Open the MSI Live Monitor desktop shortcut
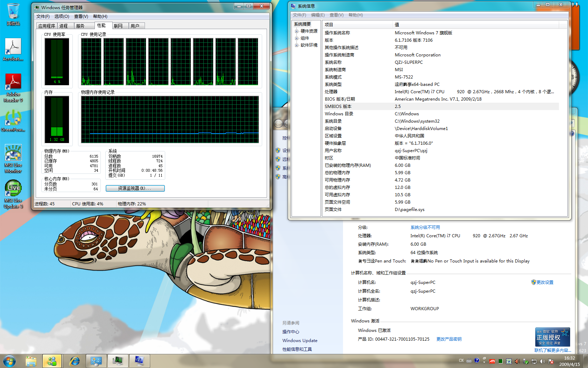Image resolution: width=588 pixels, height=368 pixels. 13,158
